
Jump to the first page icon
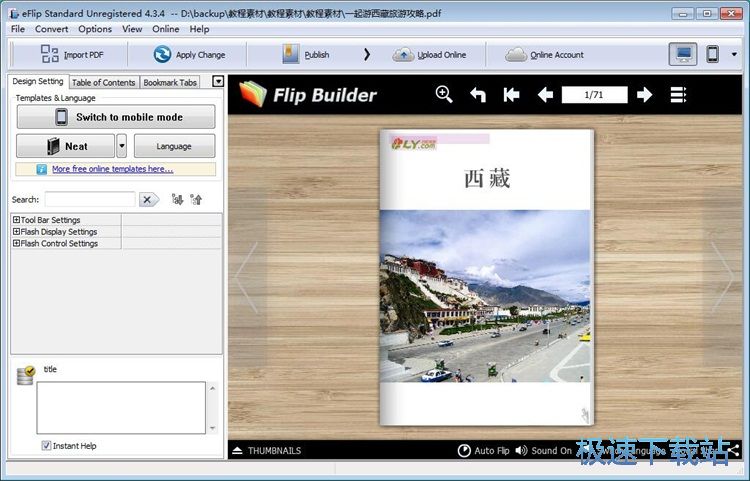tap(511, 95)
